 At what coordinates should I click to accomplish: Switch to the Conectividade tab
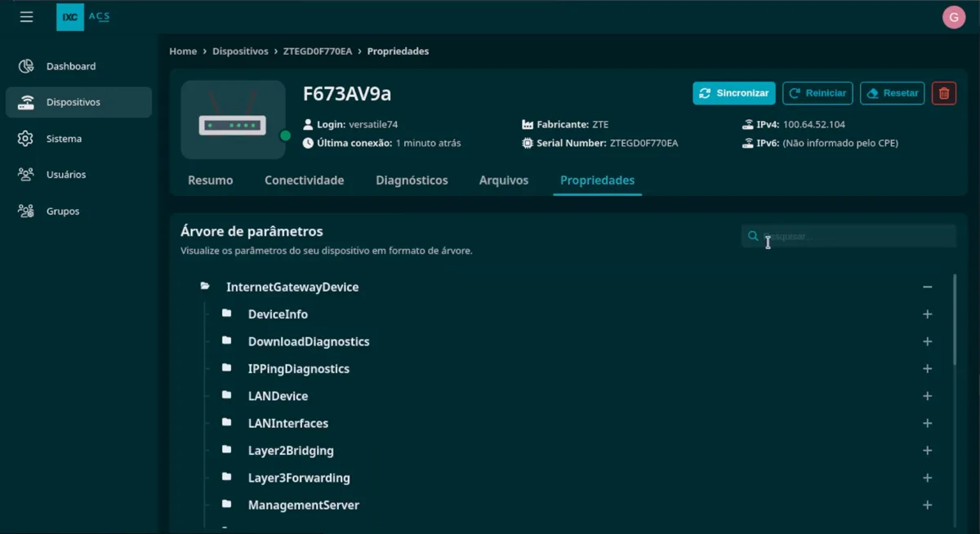304,180
